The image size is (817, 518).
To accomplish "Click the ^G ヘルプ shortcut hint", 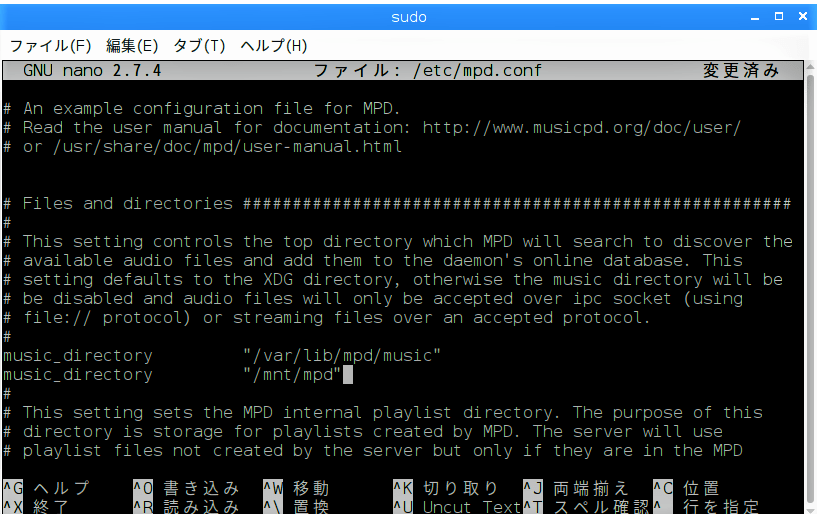I will click(46, 488).
